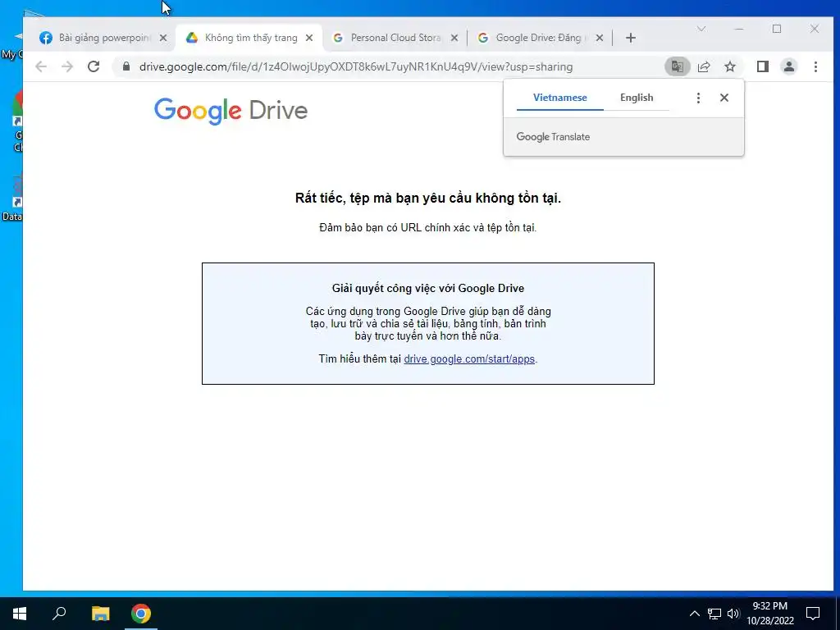Close the Personal Cloud Storage tab
840x630 pixels.
(x=454, y=38)
